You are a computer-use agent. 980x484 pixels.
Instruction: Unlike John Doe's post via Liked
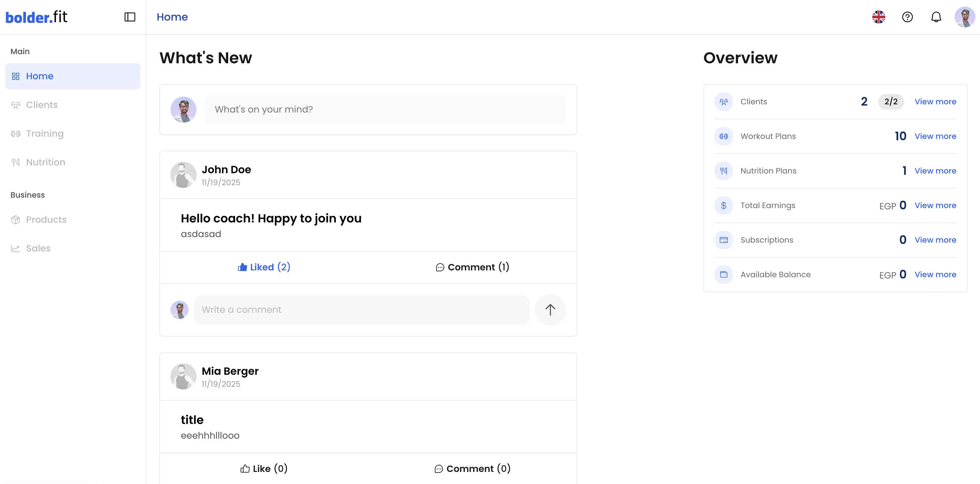pyautogui.click(x=264, y=267)
